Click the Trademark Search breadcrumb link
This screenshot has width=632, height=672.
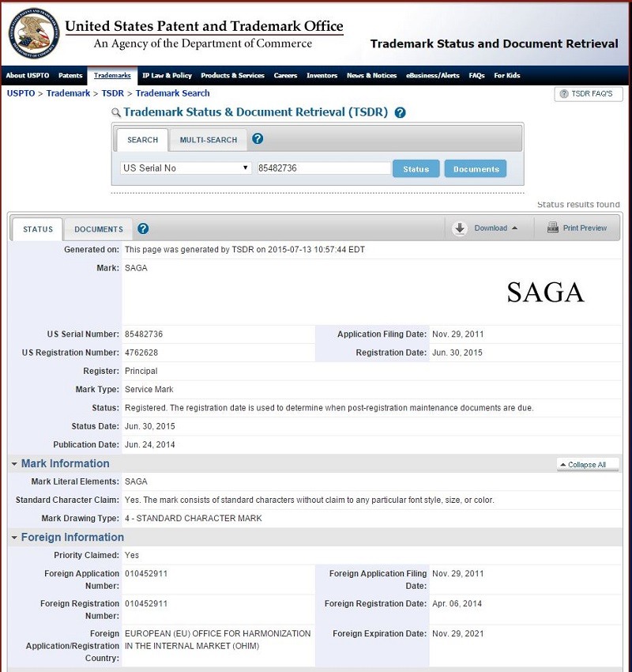pos(172,93)
